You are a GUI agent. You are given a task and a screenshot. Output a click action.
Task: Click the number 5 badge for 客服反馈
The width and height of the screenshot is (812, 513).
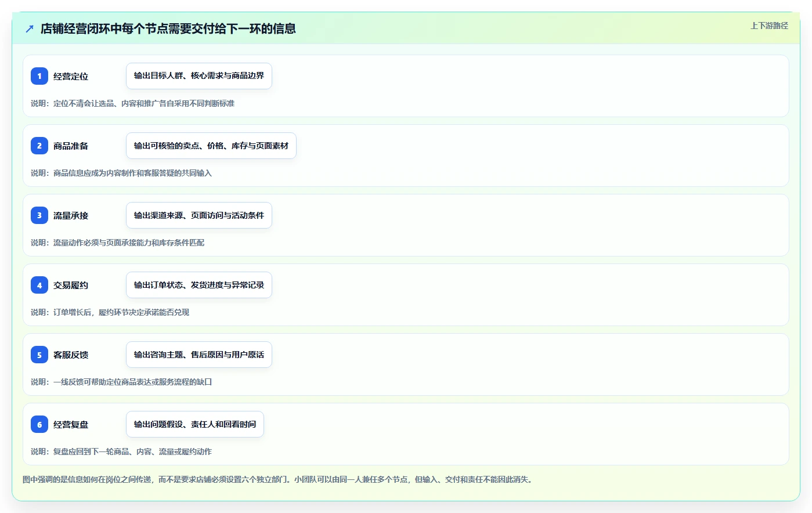(39, 355)
